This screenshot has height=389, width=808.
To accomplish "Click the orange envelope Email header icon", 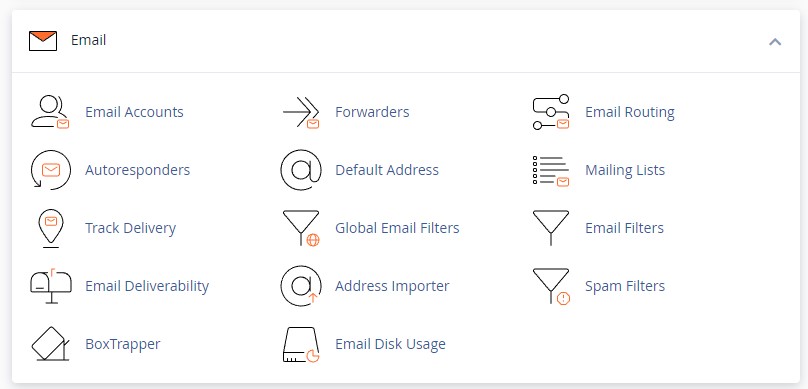I will 43,41.
